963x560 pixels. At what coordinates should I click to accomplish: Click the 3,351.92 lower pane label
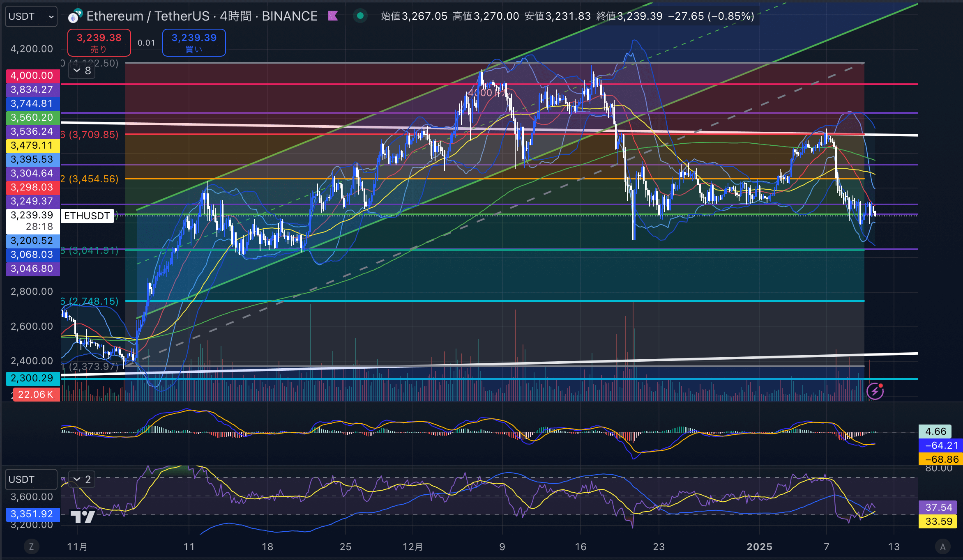click(33, 514)
